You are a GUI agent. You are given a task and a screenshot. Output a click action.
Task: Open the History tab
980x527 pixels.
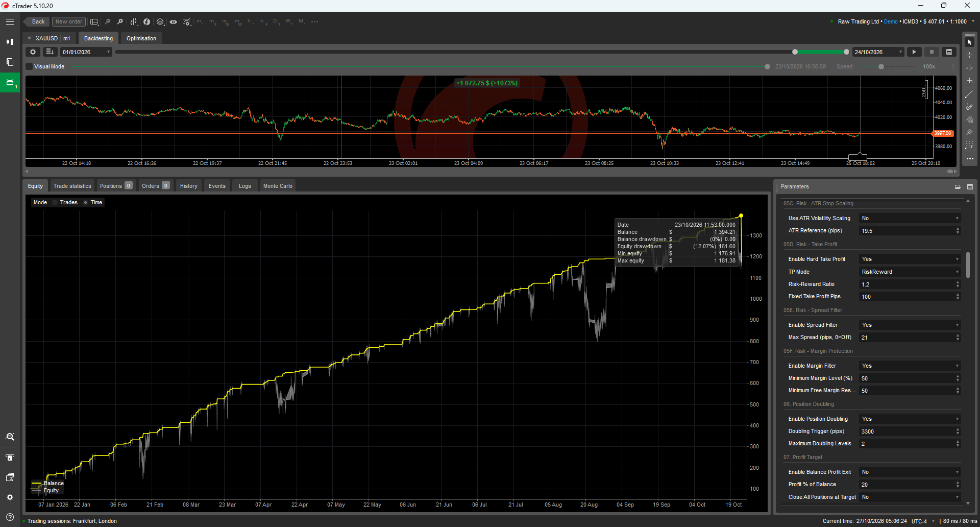click(x=188, y=186)
